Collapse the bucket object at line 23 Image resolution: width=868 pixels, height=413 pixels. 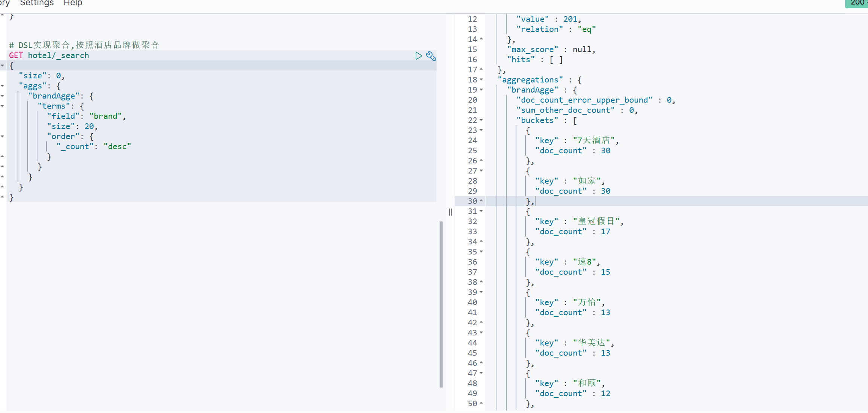tap(481, 130)
